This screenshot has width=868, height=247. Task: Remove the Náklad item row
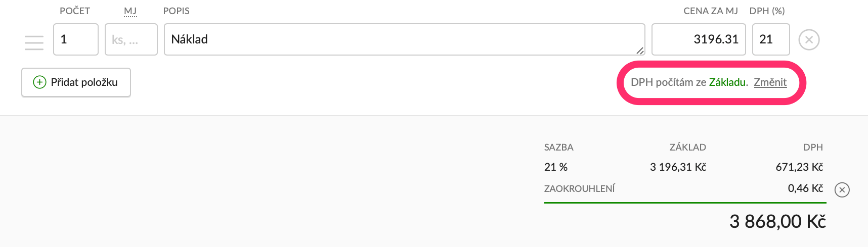(809, 40)
